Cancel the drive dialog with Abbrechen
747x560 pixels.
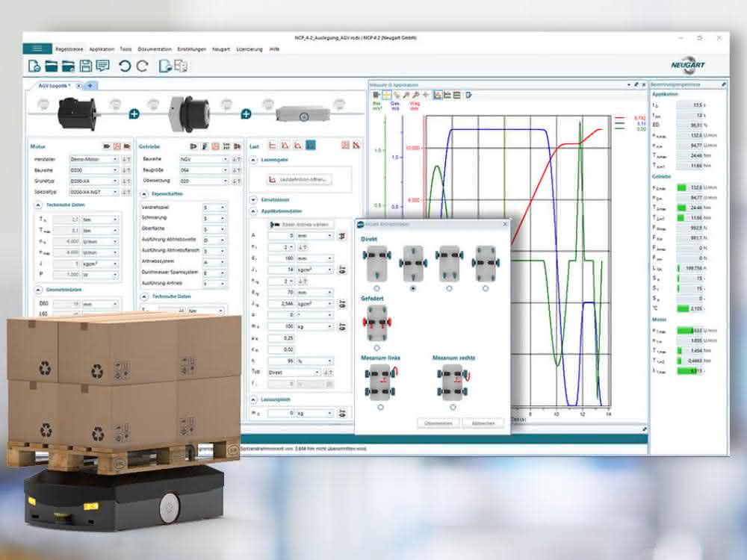(x=483, y=423)
